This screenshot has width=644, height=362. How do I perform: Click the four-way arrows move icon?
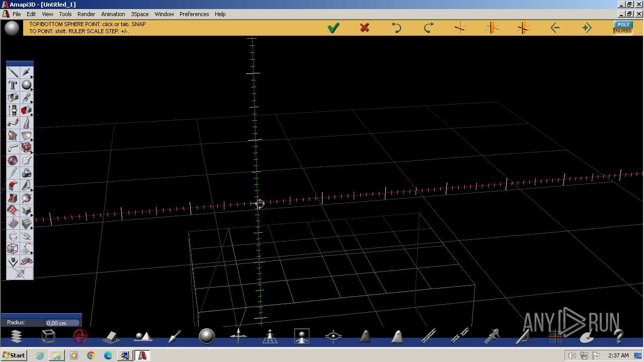click(238, 336)
